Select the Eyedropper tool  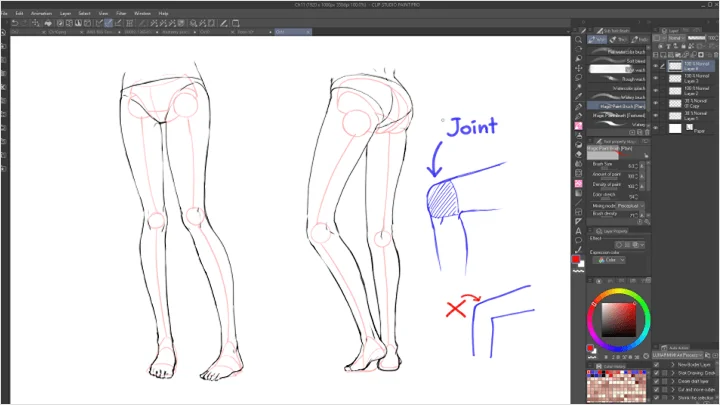pos(579,97)
